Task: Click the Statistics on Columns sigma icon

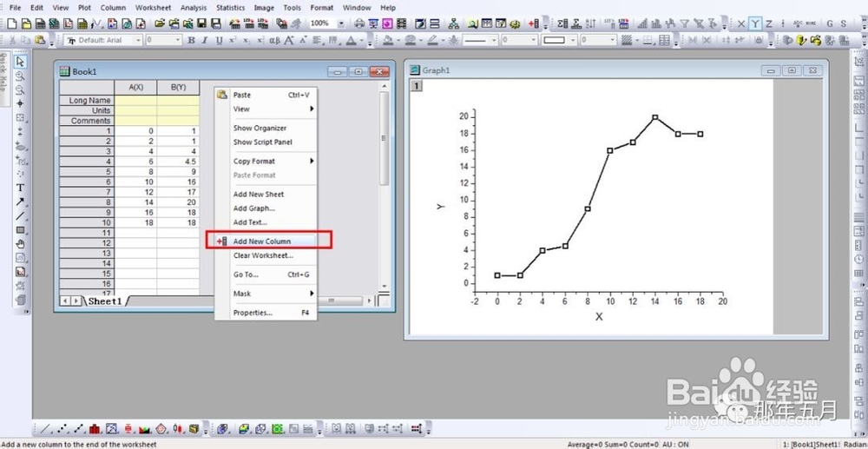Action: [x=563, y=23]
